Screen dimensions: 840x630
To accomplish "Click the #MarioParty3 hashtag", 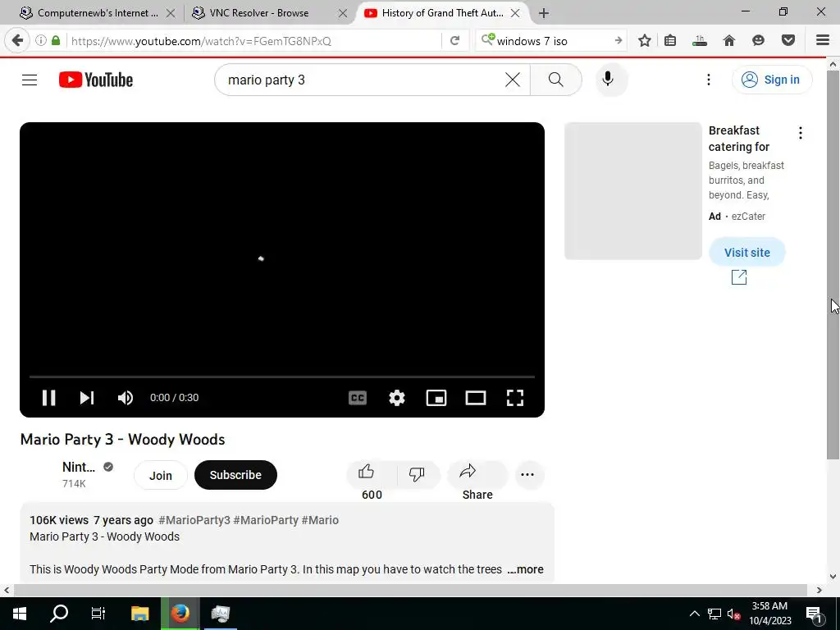I will point(194,520).
